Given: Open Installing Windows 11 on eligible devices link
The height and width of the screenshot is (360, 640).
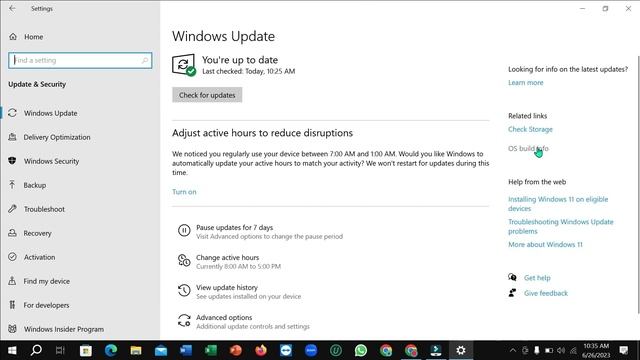Looking at the screenshot, I should 558,204.
